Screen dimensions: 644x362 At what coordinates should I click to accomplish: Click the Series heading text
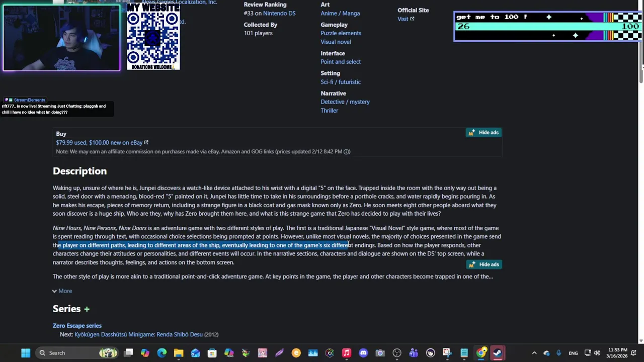click(x=66, y=309)
